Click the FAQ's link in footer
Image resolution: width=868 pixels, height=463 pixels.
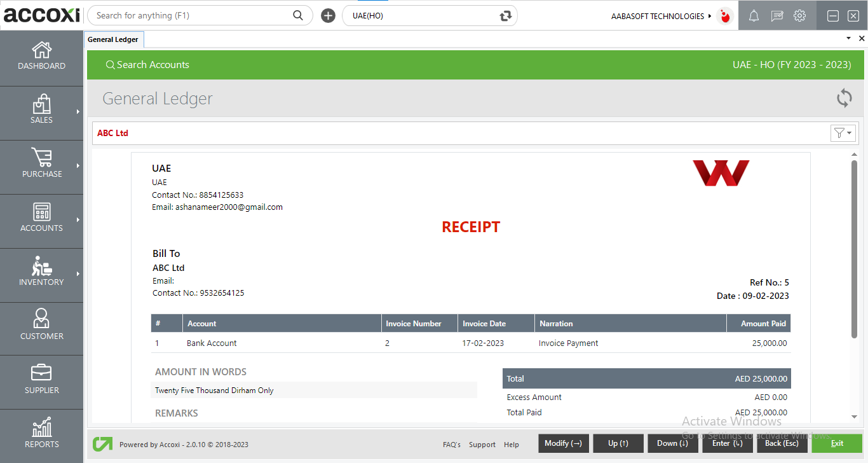pos(451,445)
